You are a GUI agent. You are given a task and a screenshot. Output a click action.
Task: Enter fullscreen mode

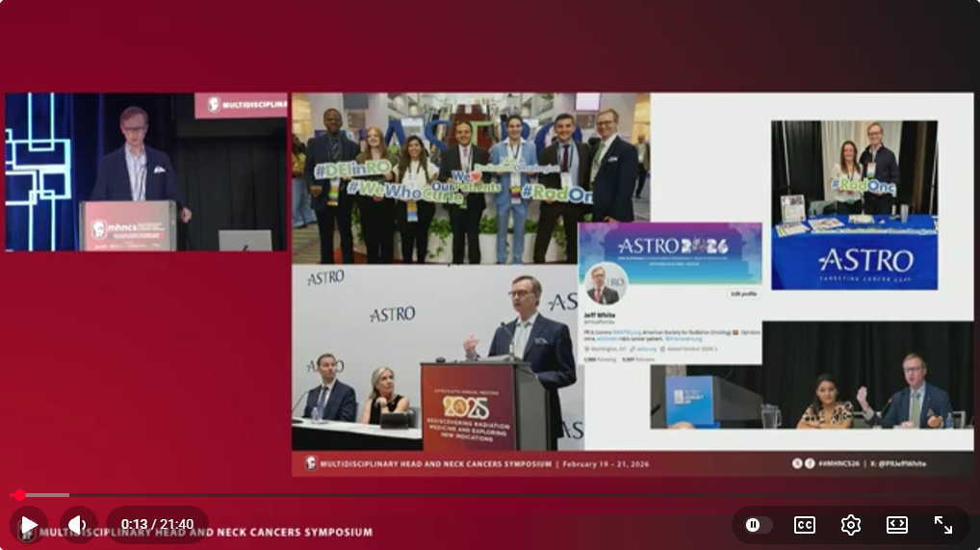943,525
